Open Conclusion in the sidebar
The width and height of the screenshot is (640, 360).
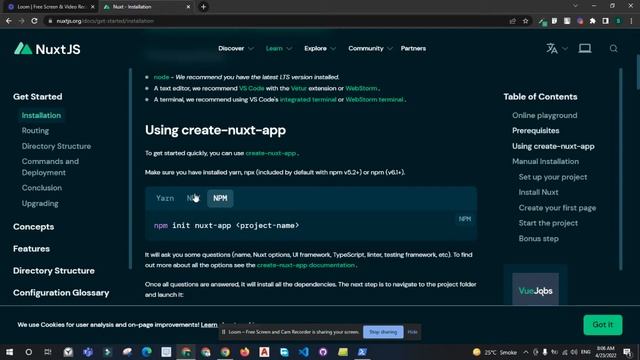tap(42, 188)
